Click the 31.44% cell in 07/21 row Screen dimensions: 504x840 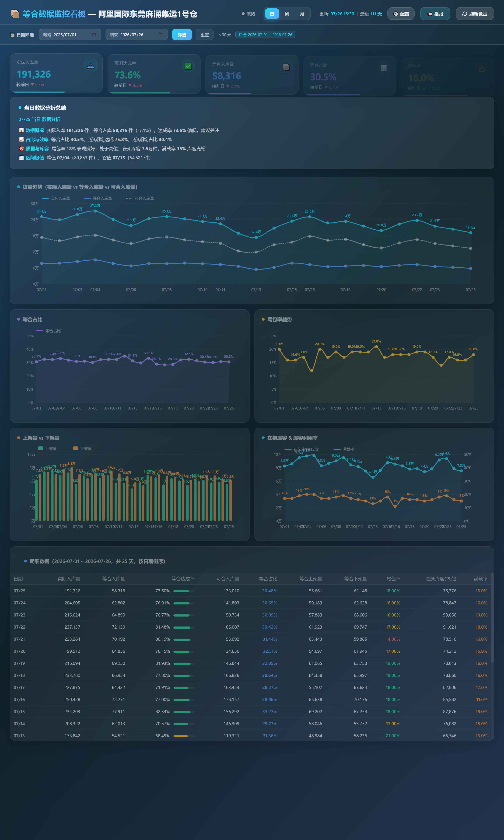pyautogui.click(x=270, y=639)
